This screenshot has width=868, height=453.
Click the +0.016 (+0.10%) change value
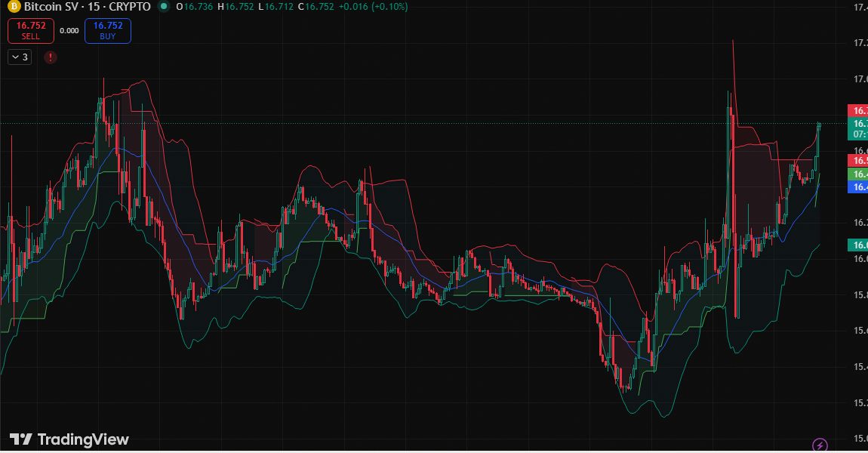click(x=373, y=7)
